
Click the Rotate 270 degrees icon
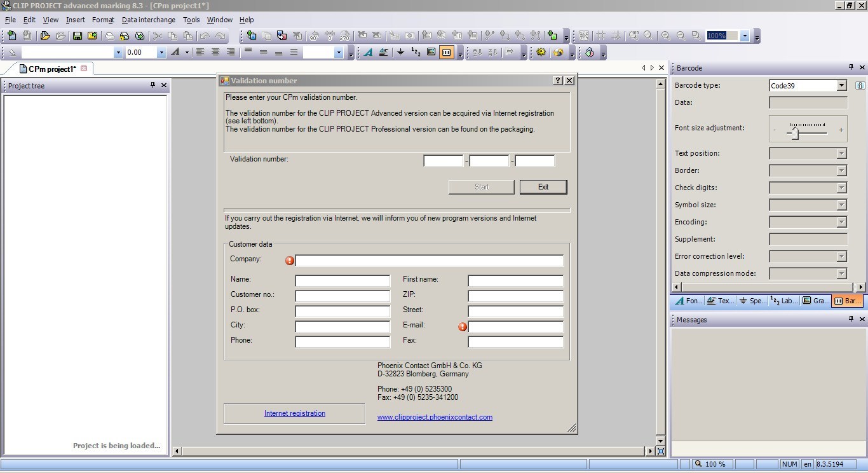pos(344,36)
